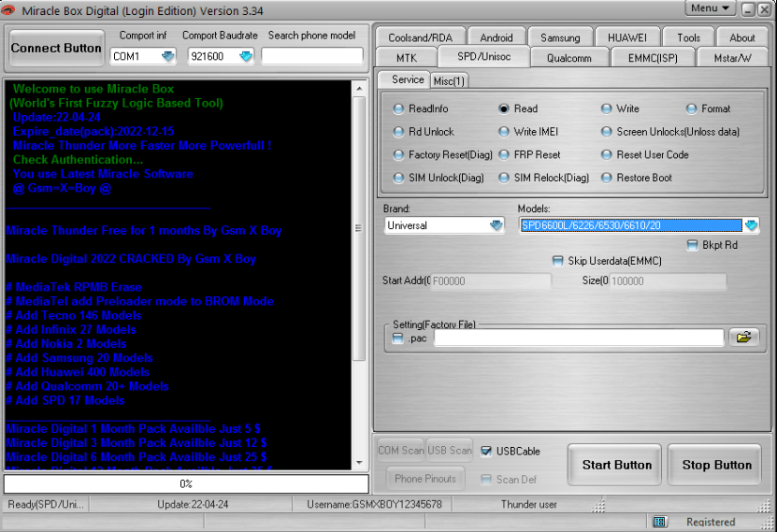Select the SPD/Unisoc tab
Viewport: 777px width, 532px height.
(483, 56)
